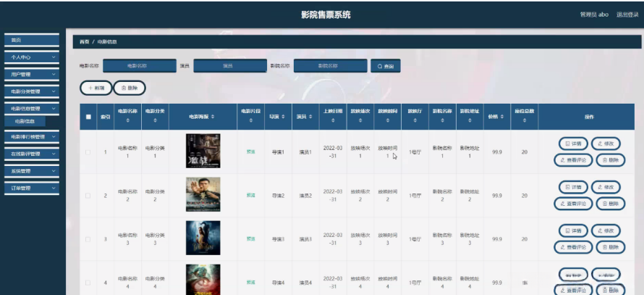Click the 新增 add button

click(96, 88)
